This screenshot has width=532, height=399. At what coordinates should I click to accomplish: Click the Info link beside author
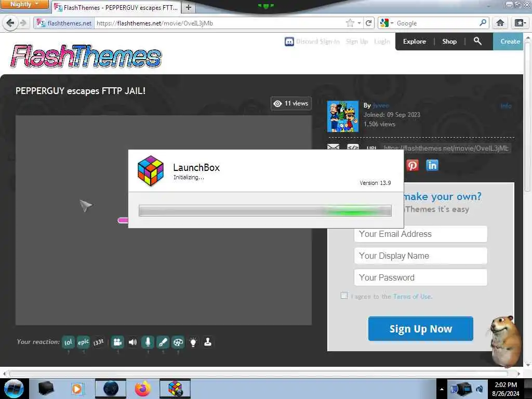506,106
